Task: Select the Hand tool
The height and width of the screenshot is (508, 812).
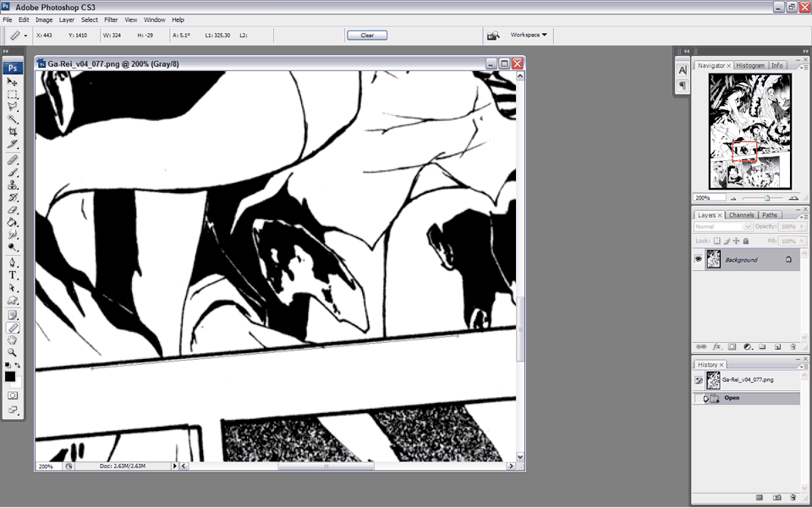Action: [x=13, y=340]
